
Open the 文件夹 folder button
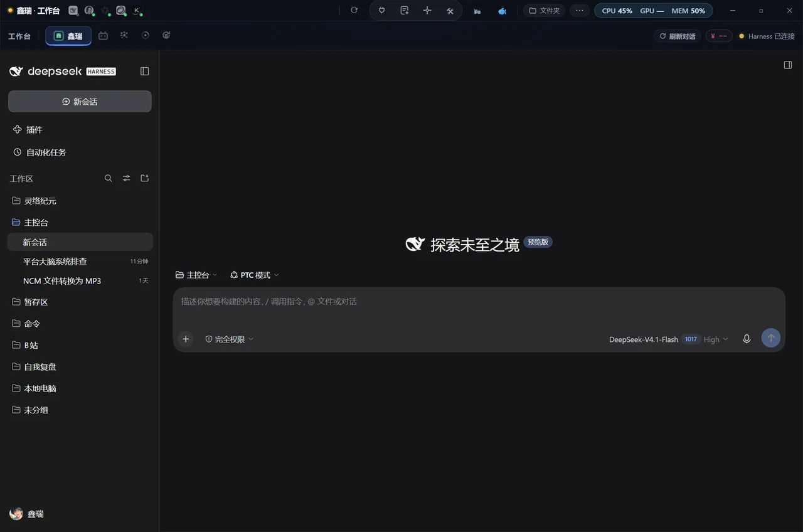coord(545,11)
